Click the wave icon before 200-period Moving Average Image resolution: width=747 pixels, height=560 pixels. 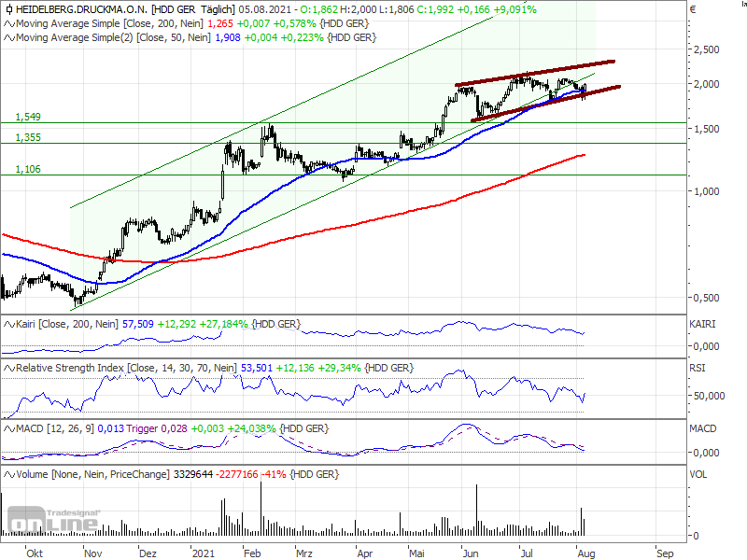[8, 24]
